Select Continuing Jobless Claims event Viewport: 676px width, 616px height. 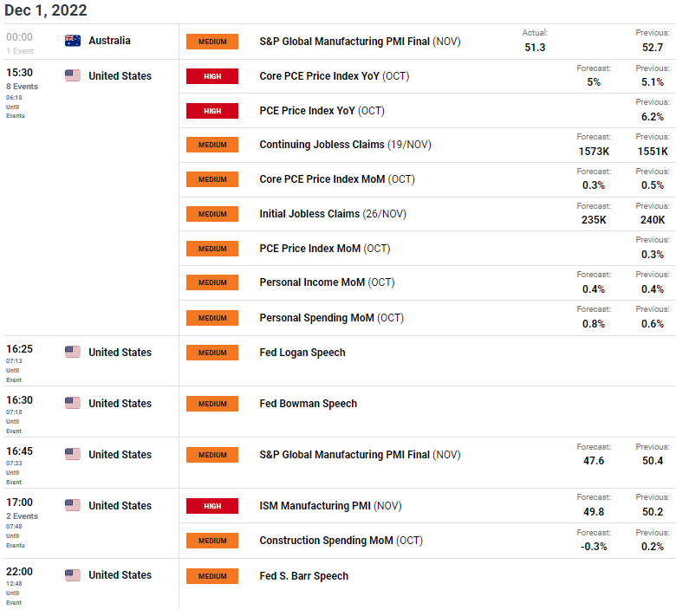pos(345,145)
